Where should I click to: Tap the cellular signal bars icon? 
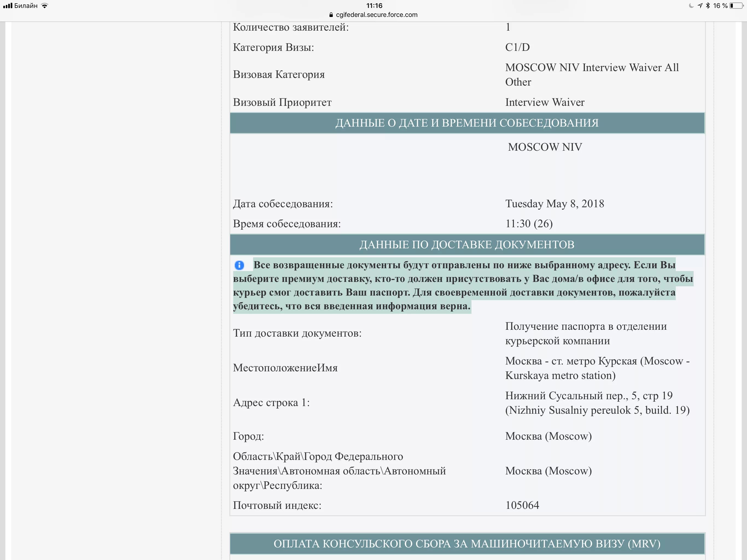(8, 5)
